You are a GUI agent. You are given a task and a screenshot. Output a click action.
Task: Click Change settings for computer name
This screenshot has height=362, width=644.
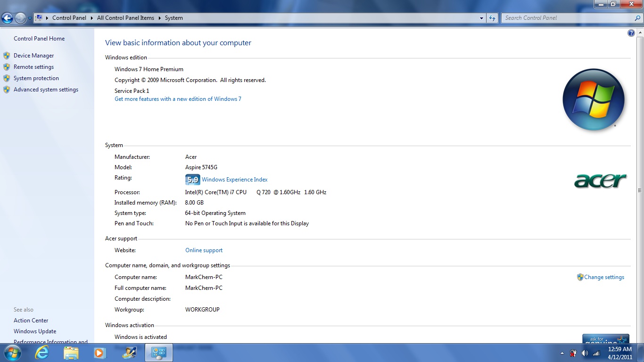point(604,277)
